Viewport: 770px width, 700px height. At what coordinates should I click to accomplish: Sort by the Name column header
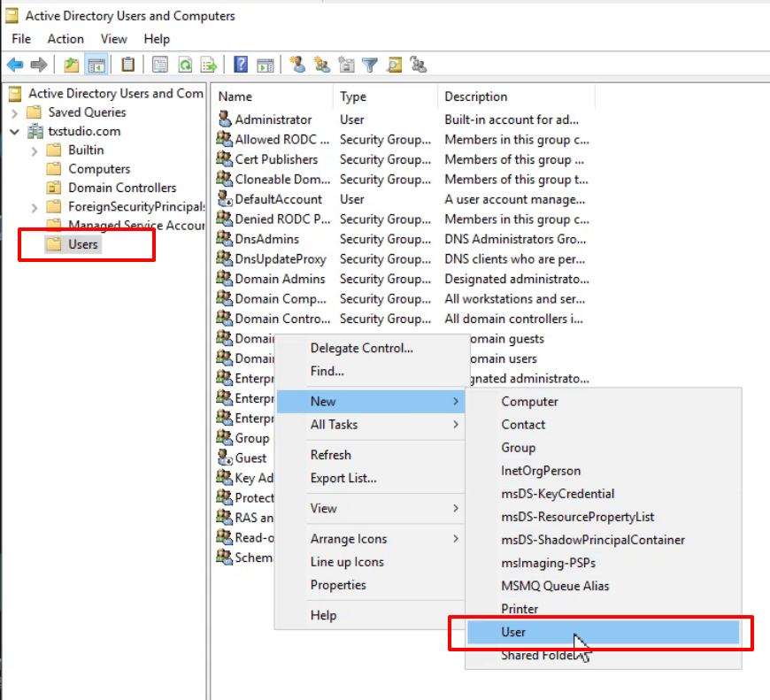tap(273, 96)
